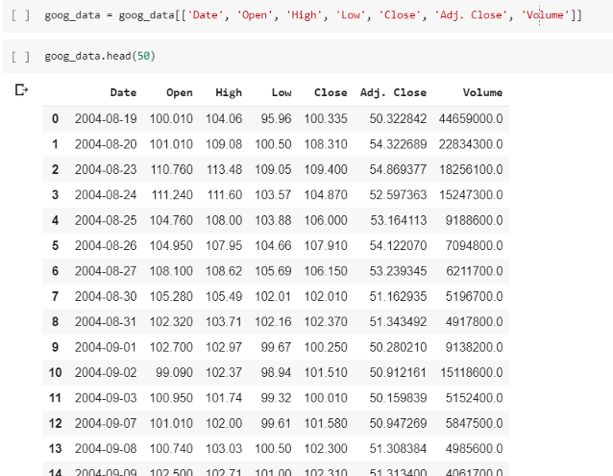Click Adj. Close value 54.869377

click(x=398, y=170)
